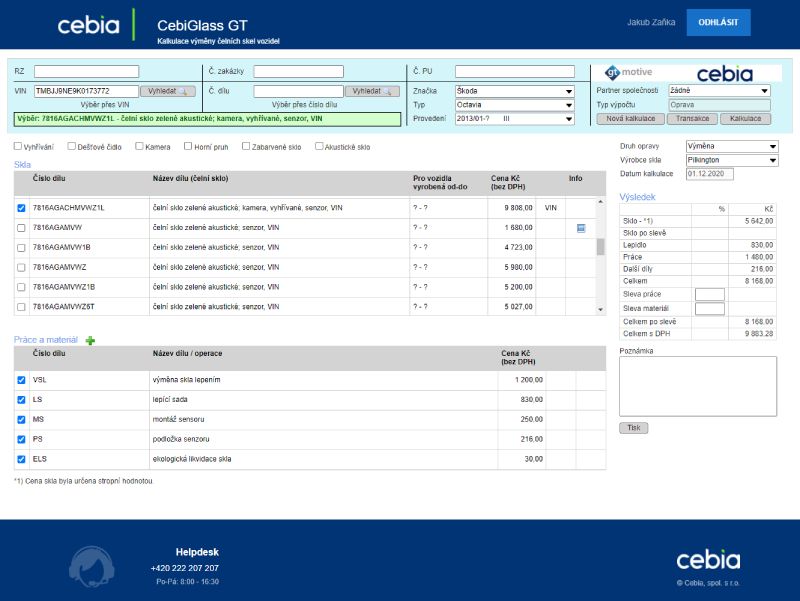Click the user name Jakub Zaňka
This screenshot has height=601, width=800.
tap(651, 22)
